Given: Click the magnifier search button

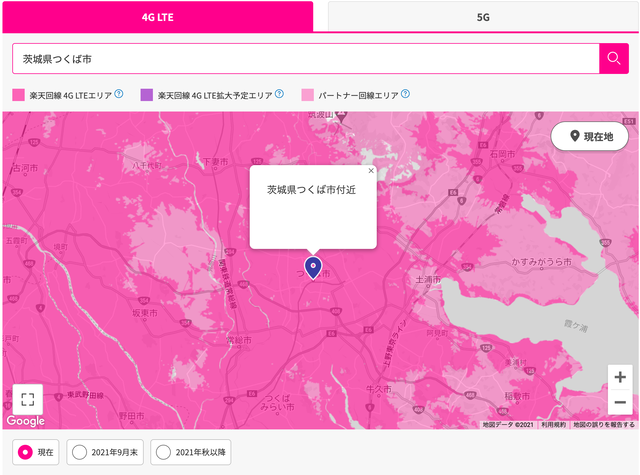Looking at the screenshot, I should 614,59.
